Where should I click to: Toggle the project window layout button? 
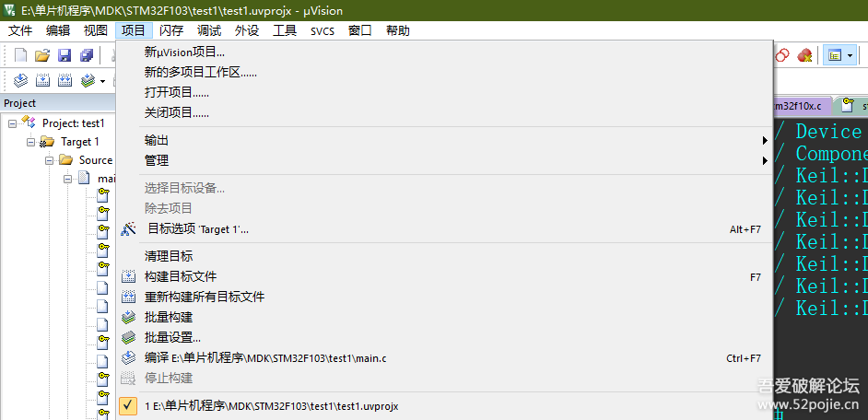[x=834, y=54]
